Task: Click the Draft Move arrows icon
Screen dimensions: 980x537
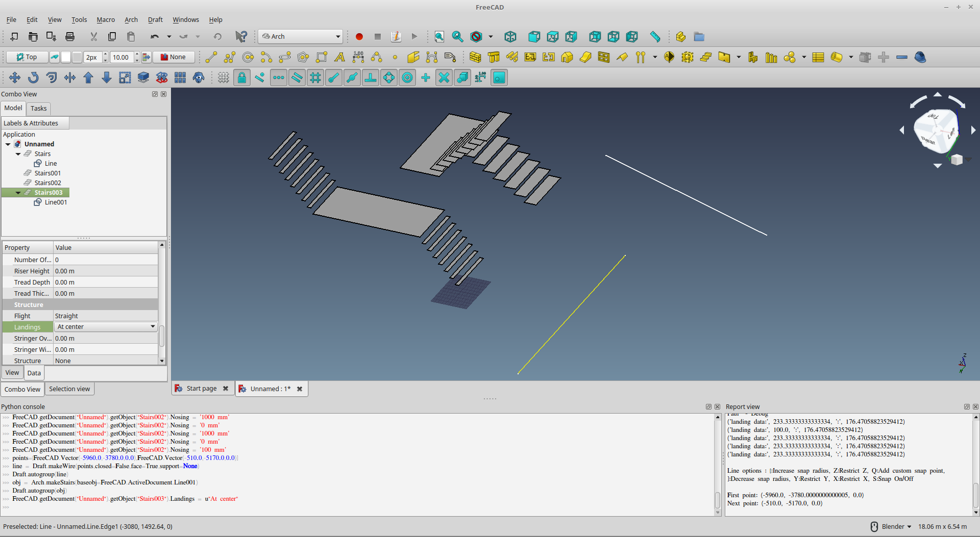Action: click(x=15, y=78)
